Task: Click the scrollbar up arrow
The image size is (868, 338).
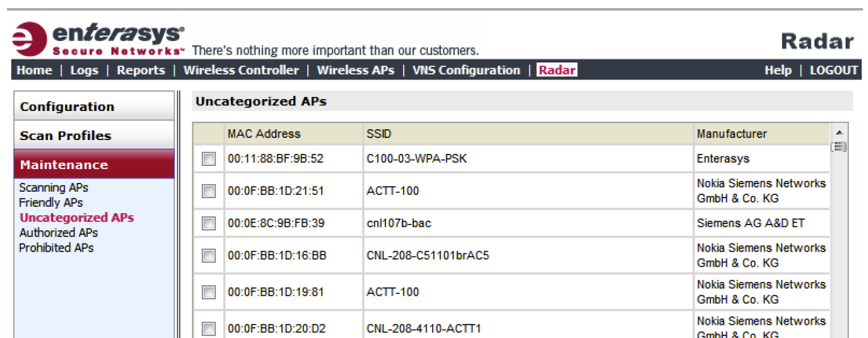Action: click(x=838, y=132)
